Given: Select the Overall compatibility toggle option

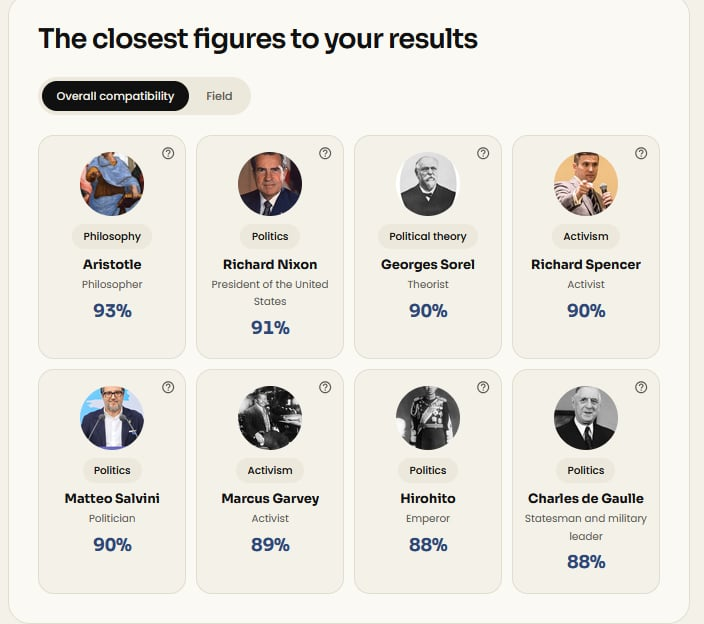Looking at the screenshot, I should tap(115, 96).
